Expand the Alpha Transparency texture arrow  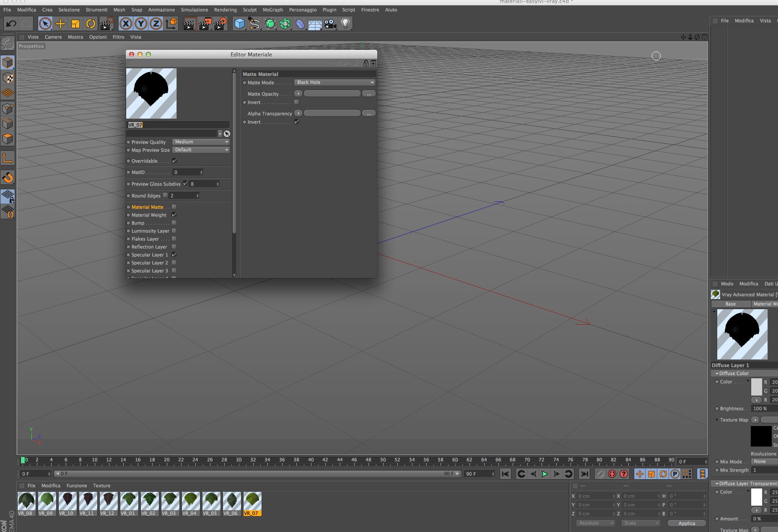click(298, 114)
